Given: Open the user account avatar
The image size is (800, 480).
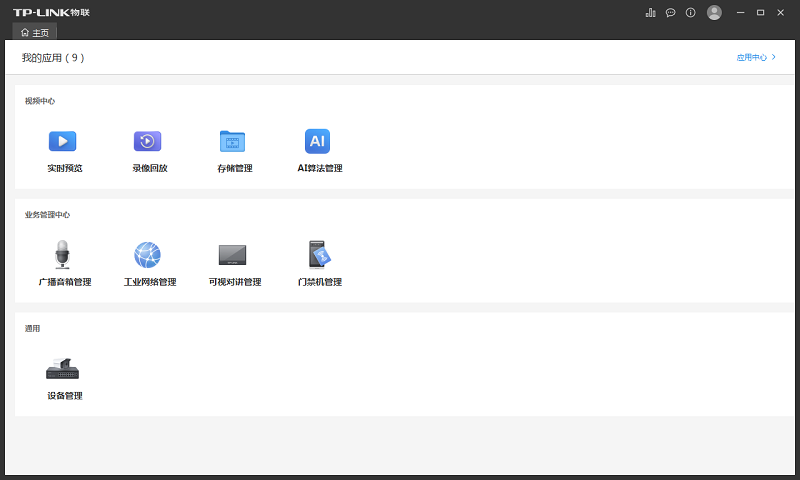Looking at the screenshot, I should coord(714,13).
